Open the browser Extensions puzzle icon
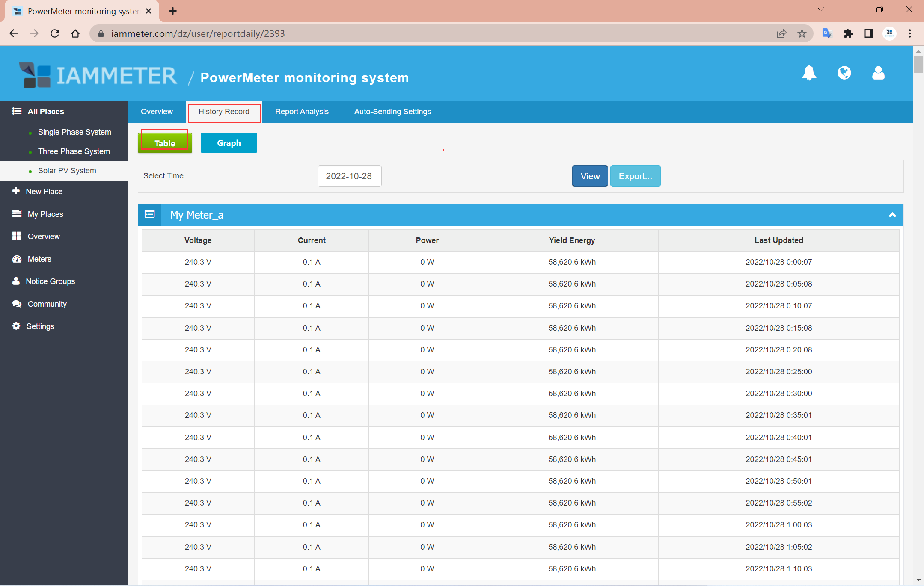Image resolution: width=924 pixels, height=586 pixels. click(848, 33)
